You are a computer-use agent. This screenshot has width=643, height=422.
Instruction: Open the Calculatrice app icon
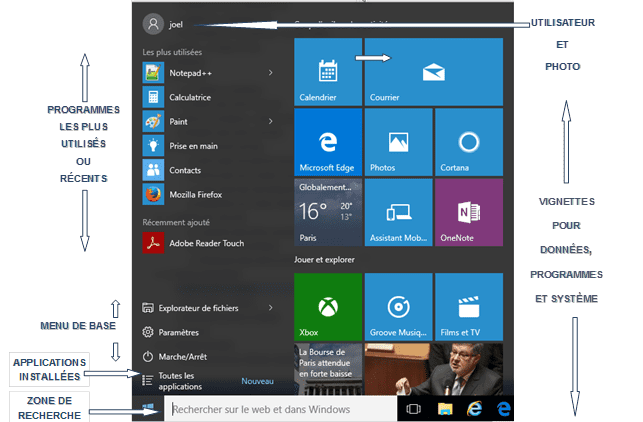(x=153, y=97)
